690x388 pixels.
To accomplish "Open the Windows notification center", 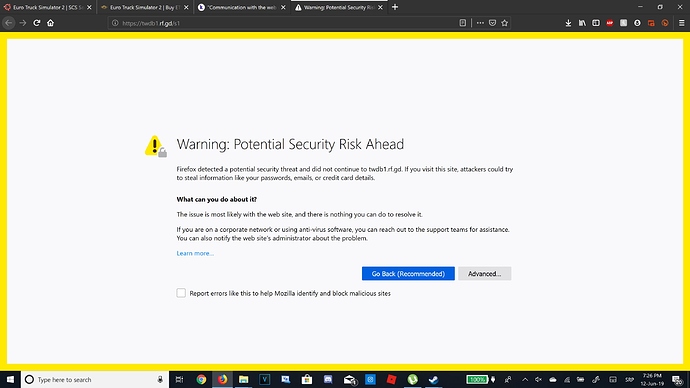I will pos(677,379).
